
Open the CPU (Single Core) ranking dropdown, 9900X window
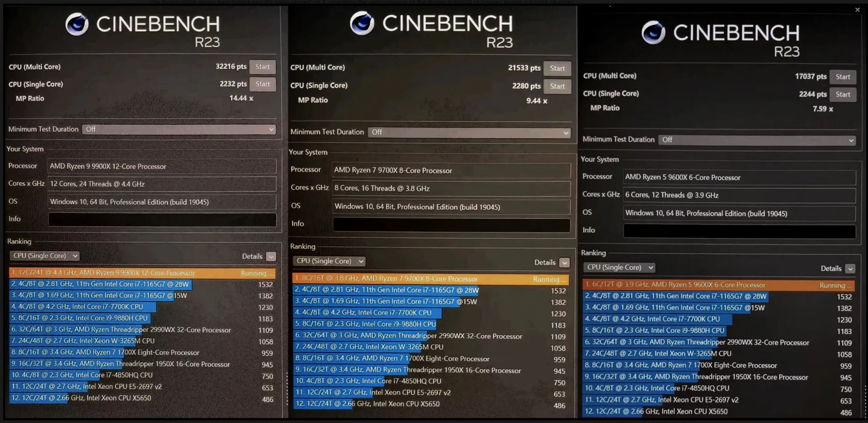44,255
